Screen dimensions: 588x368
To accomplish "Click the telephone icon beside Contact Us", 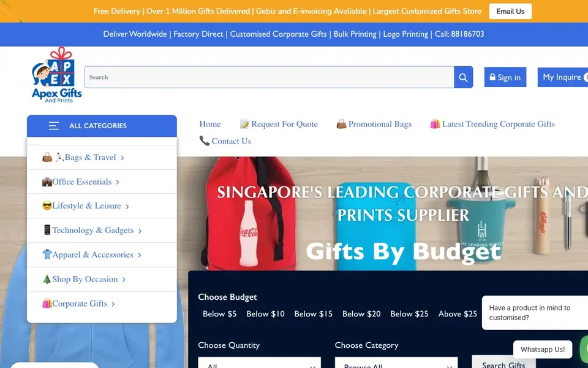I will (x=205, y=141).
